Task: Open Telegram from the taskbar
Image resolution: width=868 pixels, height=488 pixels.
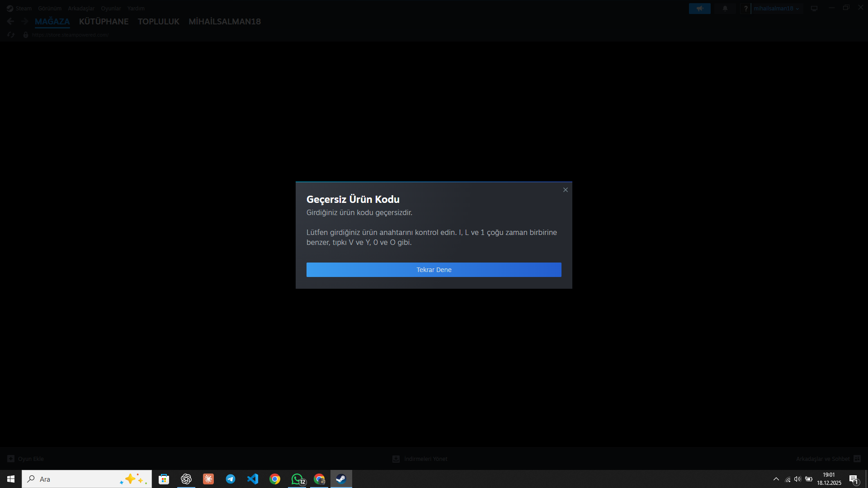Action: (x=231, y=479)
